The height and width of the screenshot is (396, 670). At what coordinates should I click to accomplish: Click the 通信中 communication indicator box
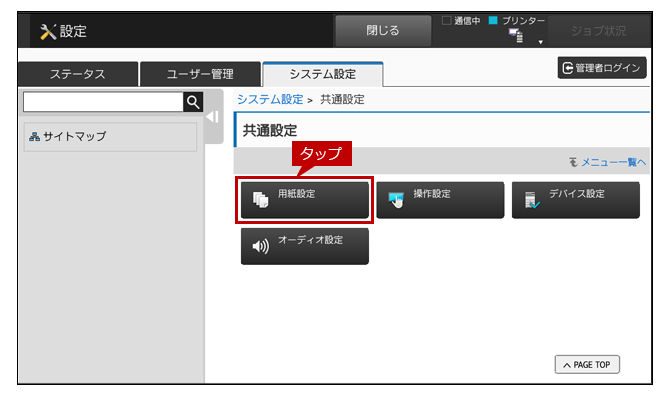(x=447, y=20)
